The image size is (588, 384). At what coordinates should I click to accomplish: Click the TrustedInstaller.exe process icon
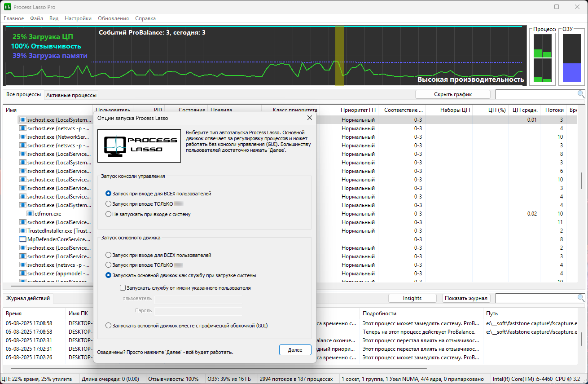(x=23, y=231)
